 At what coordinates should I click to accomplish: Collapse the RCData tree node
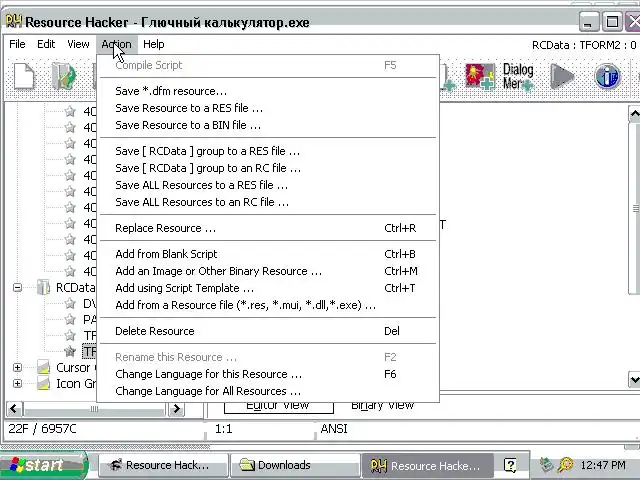17,287
